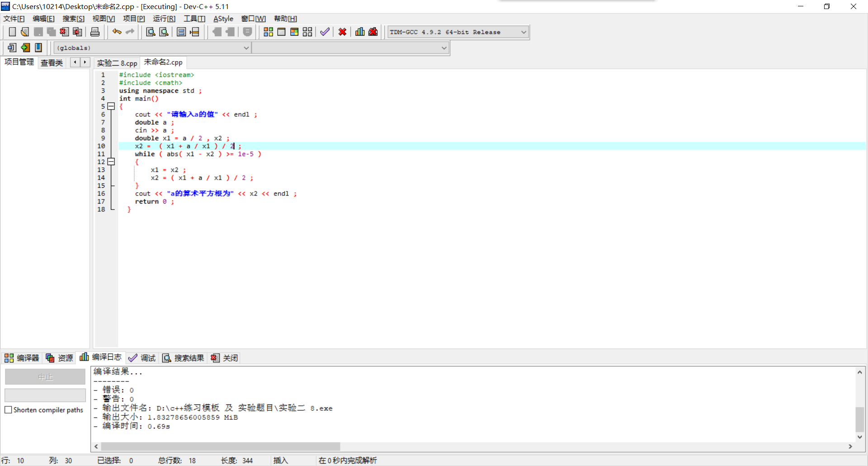Click the Insert icon on second toolbar row

(12, 48)
